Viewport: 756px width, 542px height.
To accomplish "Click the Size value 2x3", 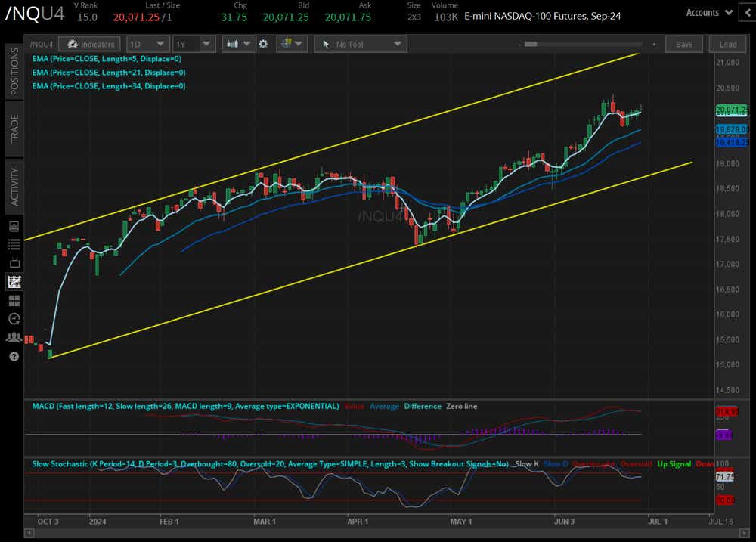I will click(414, 17).
